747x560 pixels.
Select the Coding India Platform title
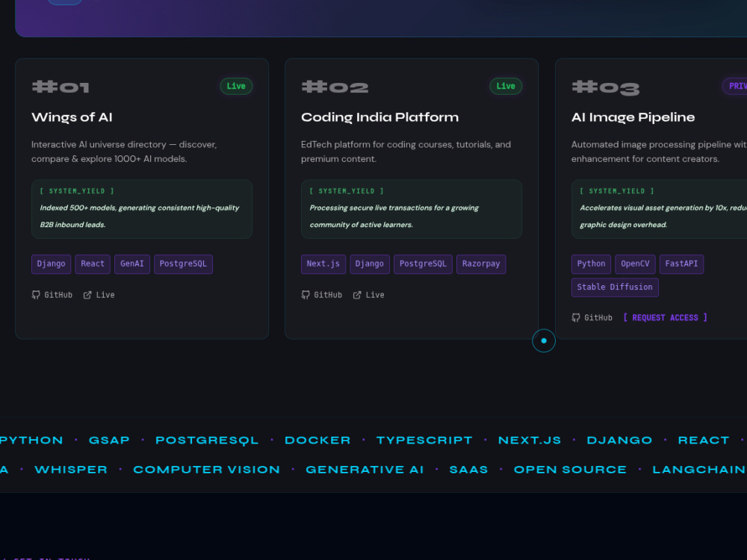pos(379,117)
